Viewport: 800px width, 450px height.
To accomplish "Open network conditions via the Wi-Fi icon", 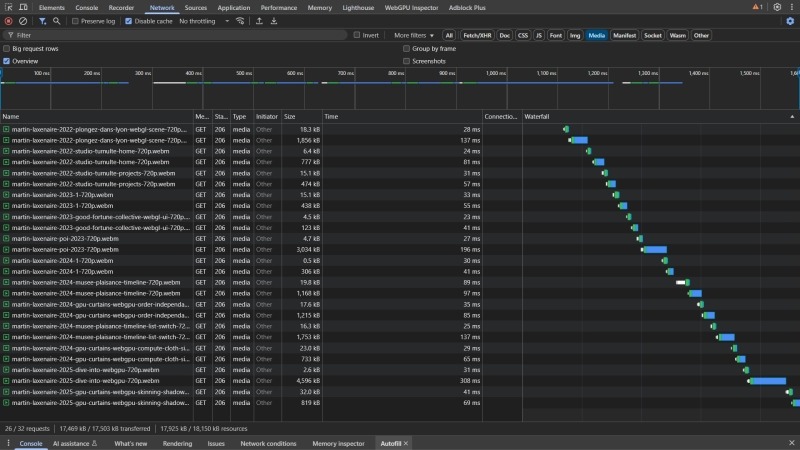I will tap(240, 21).
